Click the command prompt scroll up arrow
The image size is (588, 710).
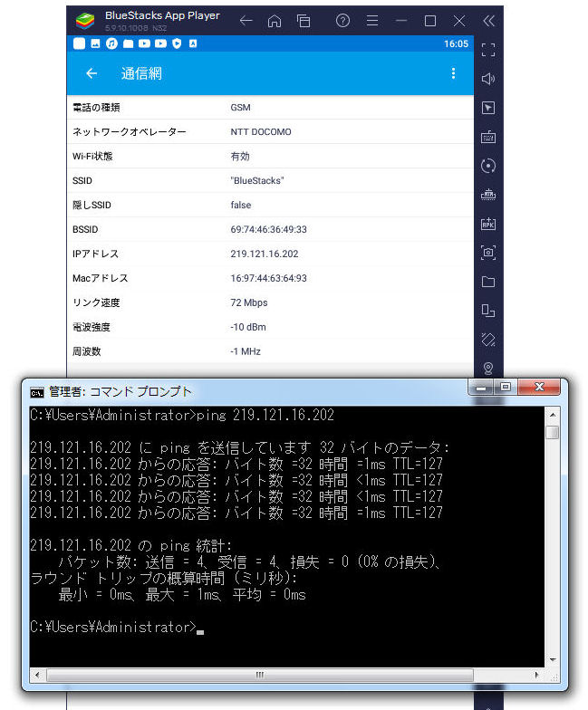[x=553, y=415]
